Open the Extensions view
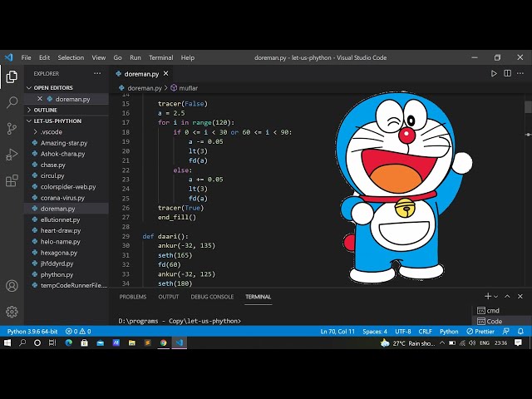The width and height of the screenshot is (532, 399). coord(12,180)
